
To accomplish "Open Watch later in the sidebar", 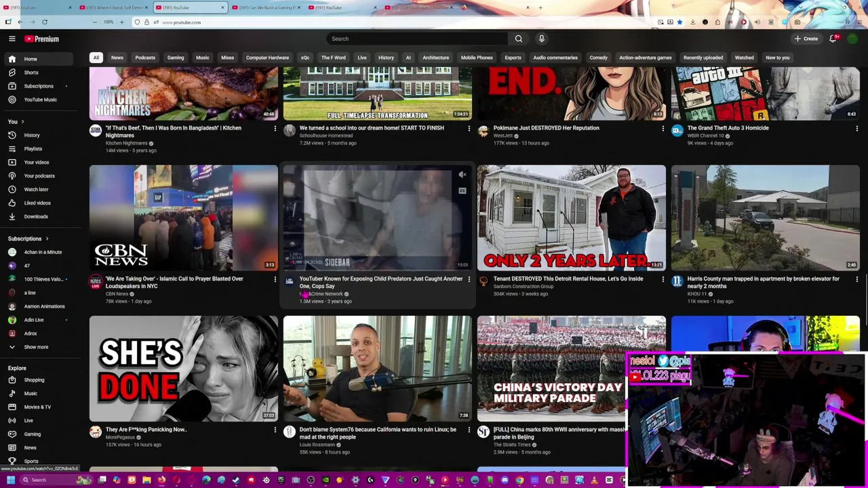I will 38,189.
